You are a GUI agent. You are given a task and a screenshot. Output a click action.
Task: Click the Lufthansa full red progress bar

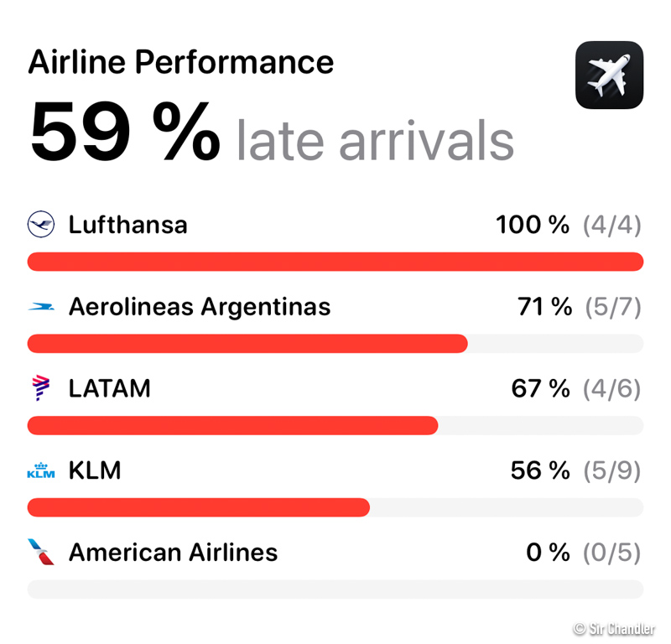335,262
